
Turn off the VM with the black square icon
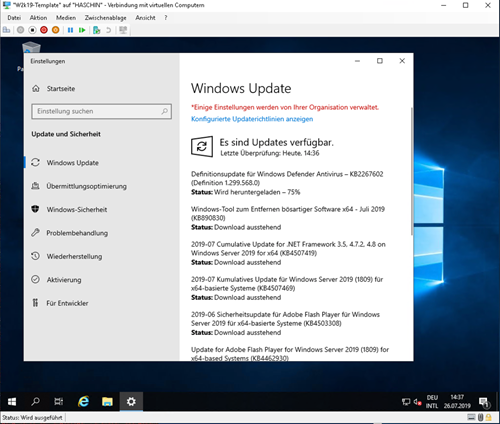(x=32, y=30)
